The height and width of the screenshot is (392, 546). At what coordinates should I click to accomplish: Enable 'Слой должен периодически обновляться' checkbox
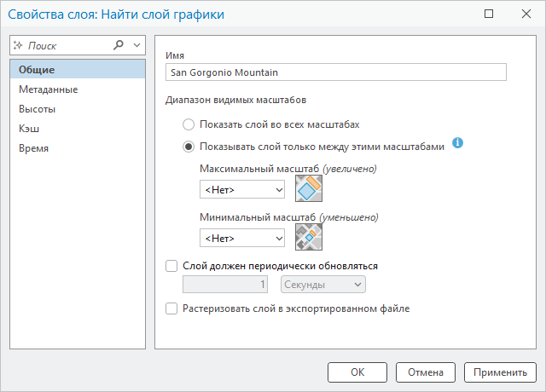pos(171,266)
